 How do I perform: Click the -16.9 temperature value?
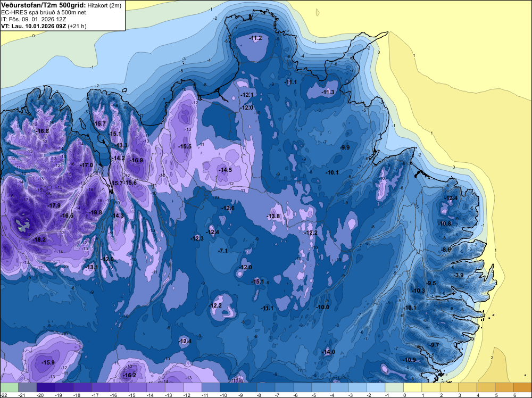pos(137,161)
